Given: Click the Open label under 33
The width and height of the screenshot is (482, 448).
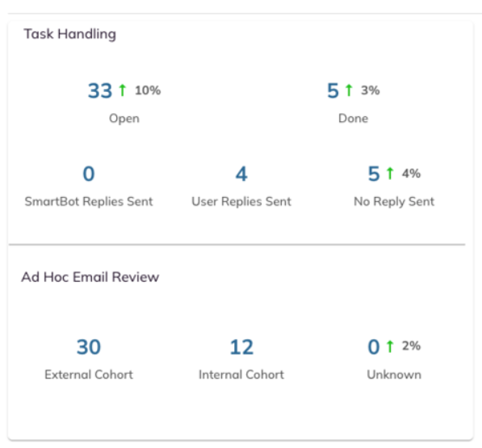Looking at the screenshot, I should (124, 119).
